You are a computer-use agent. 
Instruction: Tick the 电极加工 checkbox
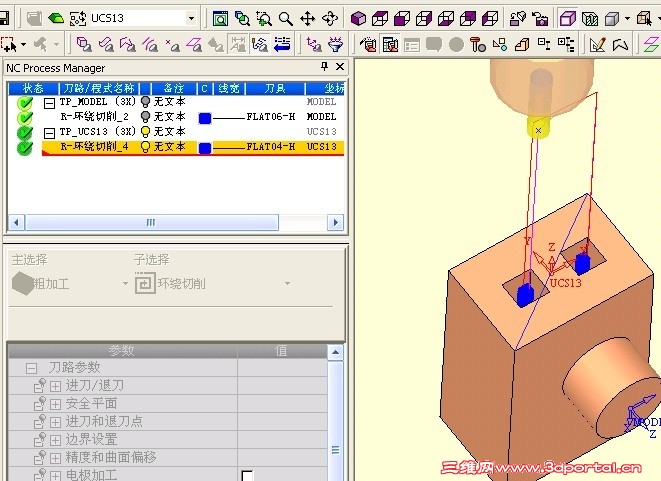247,476
